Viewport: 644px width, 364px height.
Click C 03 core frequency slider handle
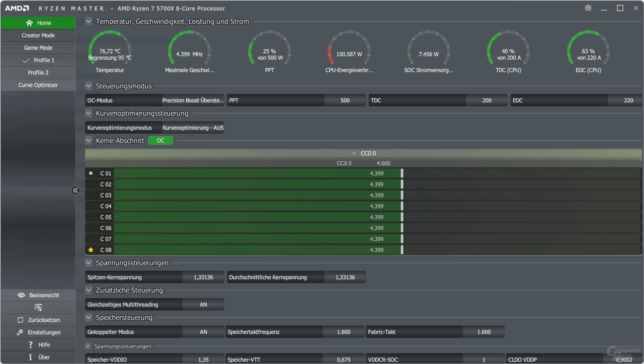tap(402, 195)
